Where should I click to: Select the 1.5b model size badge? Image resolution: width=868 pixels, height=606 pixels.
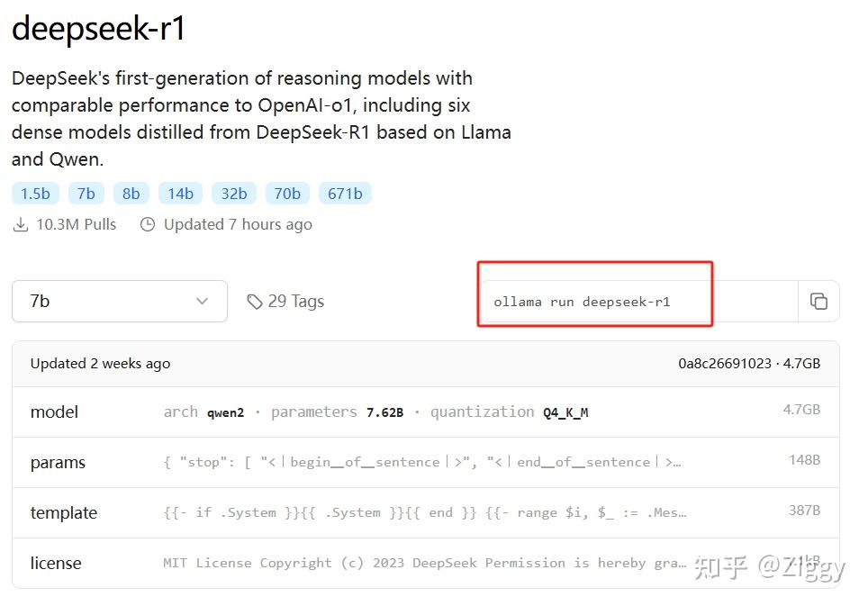coord(35,193)
